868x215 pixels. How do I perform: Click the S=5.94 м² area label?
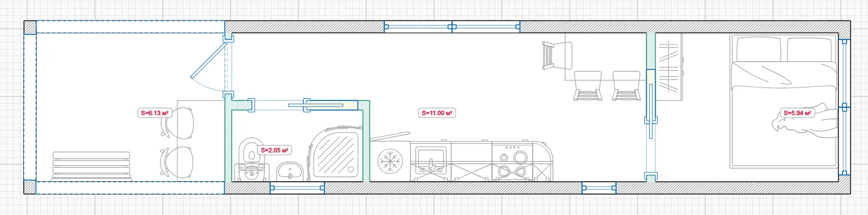[x=797, y=113]
